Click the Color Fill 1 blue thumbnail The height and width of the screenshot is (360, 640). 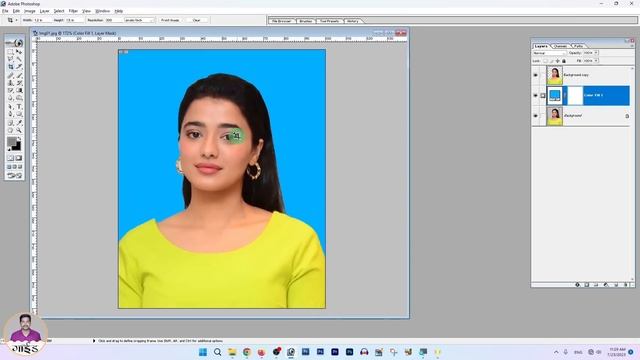tap(554, 96)
